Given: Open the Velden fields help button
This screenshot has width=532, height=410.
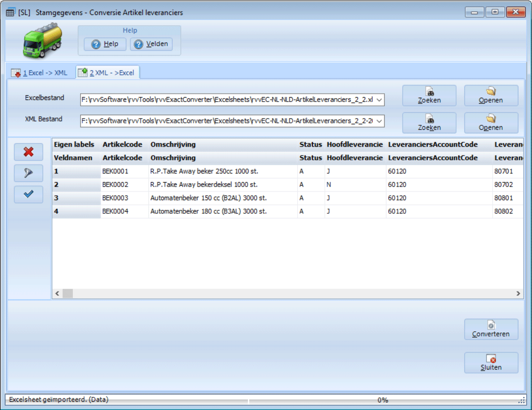Looking at the screenshot, I should tap(151, 44).
